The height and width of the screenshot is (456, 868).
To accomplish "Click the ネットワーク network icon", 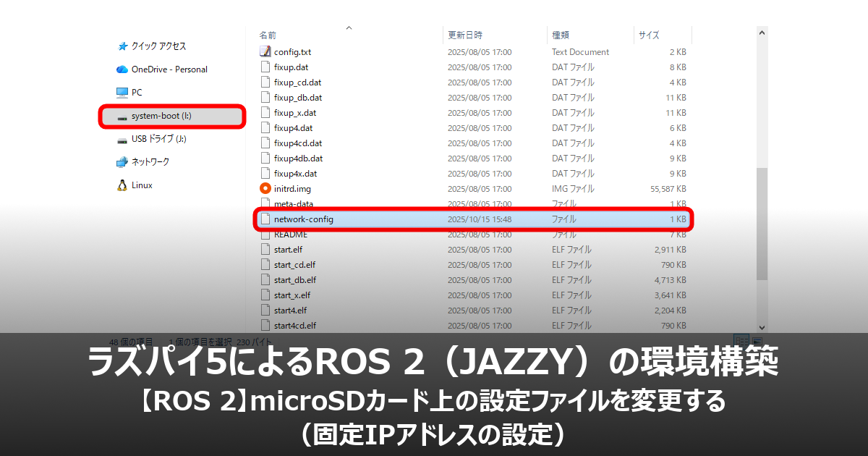I will coord(122,162).
